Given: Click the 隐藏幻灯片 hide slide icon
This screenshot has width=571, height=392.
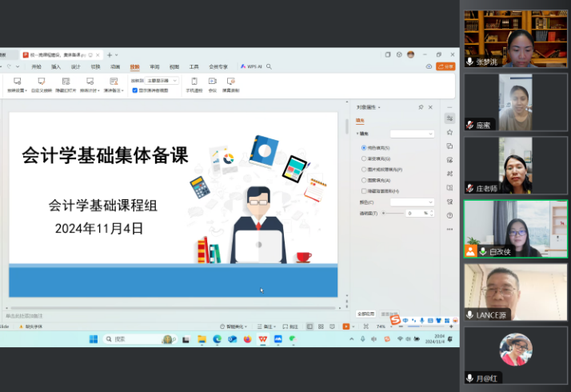Looking at the screenshot, I should 66,82.
